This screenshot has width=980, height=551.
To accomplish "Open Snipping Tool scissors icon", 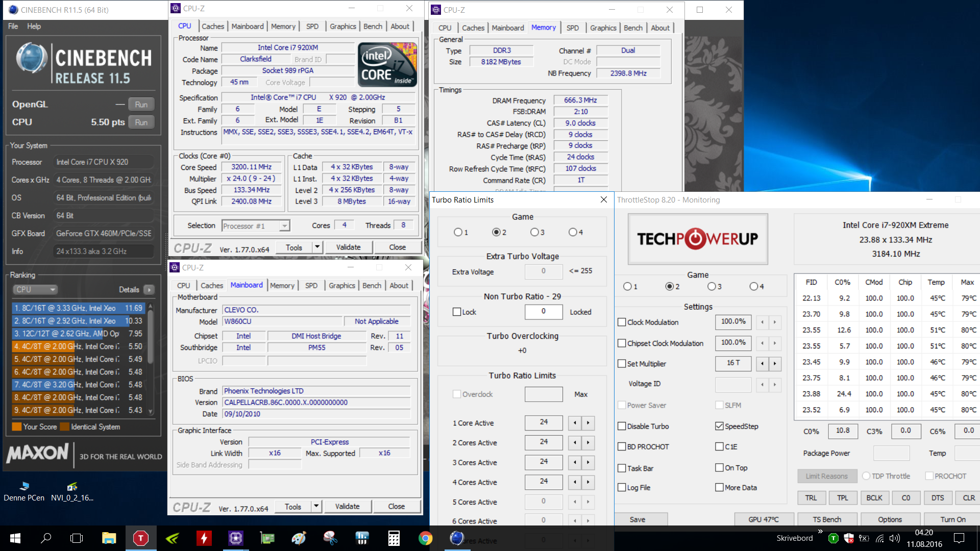I will (x=330, y=538).
